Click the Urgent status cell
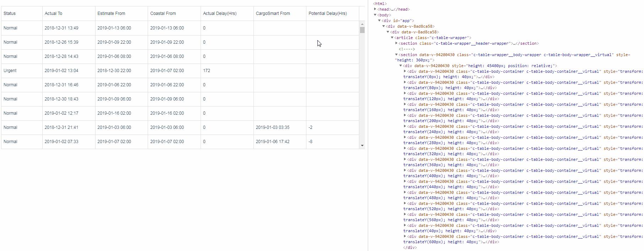This screenshot has width=644, height=251. (10, 71)
